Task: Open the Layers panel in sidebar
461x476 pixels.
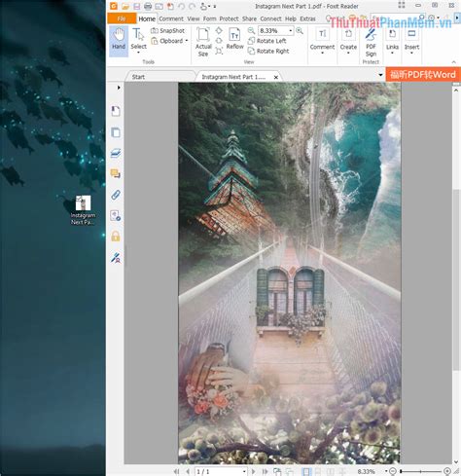Action: click(116, 153)
